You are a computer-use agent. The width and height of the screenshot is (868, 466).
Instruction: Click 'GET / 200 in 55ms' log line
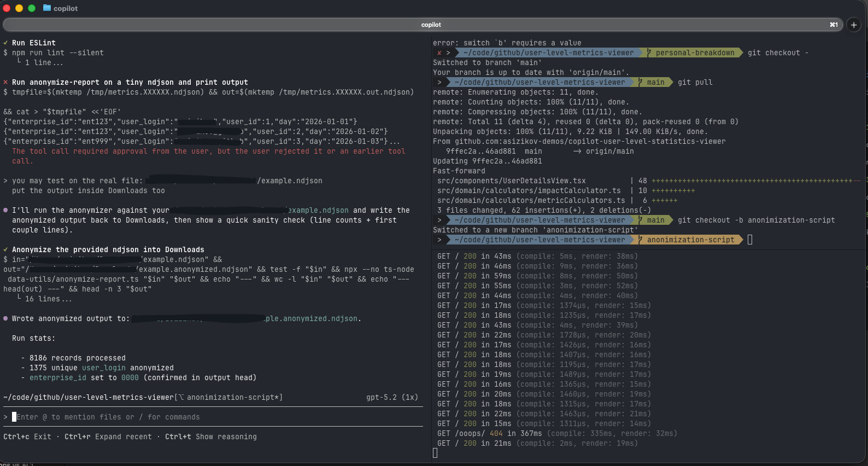tap(538, 286)
